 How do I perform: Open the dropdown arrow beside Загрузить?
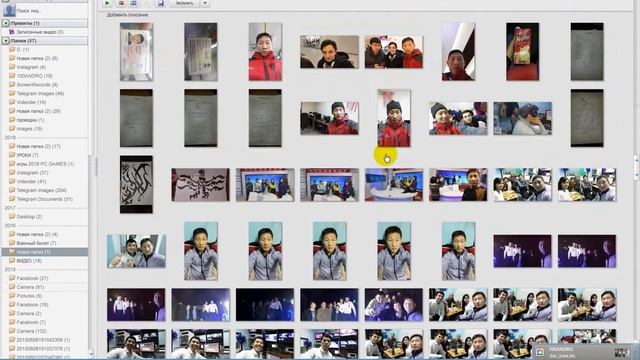pos(205,3)
